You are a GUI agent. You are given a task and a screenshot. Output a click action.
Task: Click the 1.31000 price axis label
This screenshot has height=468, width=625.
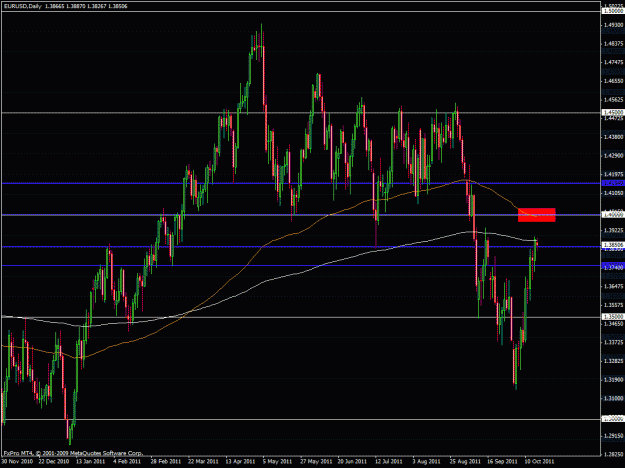point(613,398)
